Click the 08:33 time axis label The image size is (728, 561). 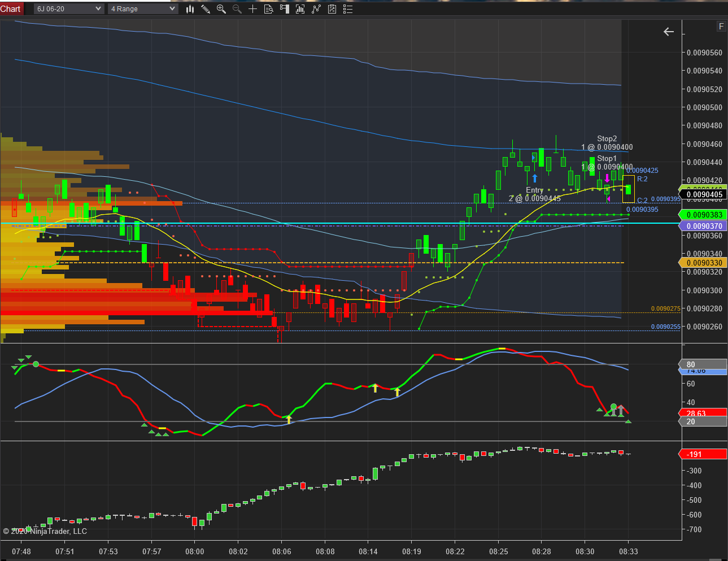pyautogui.click(x=629, y=551)
